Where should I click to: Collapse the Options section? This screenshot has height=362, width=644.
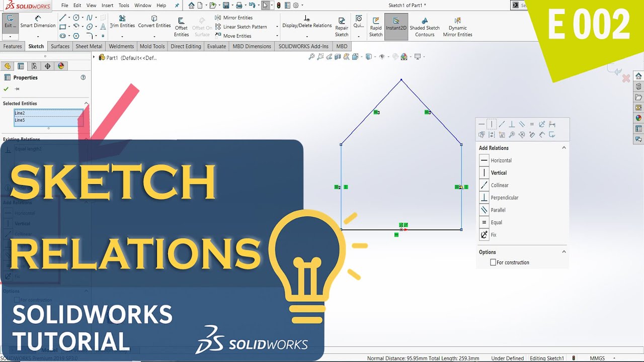[564, 252]
